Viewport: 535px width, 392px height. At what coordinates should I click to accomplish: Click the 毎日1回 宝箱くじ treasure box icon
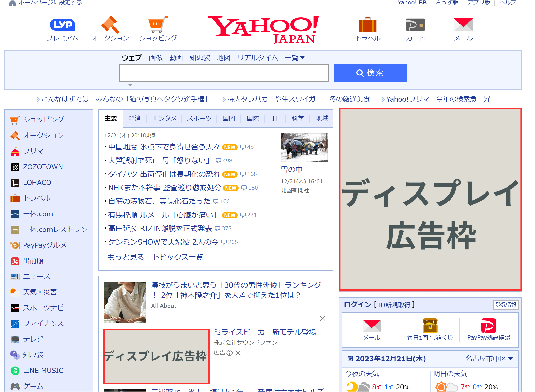coord(430,325)
